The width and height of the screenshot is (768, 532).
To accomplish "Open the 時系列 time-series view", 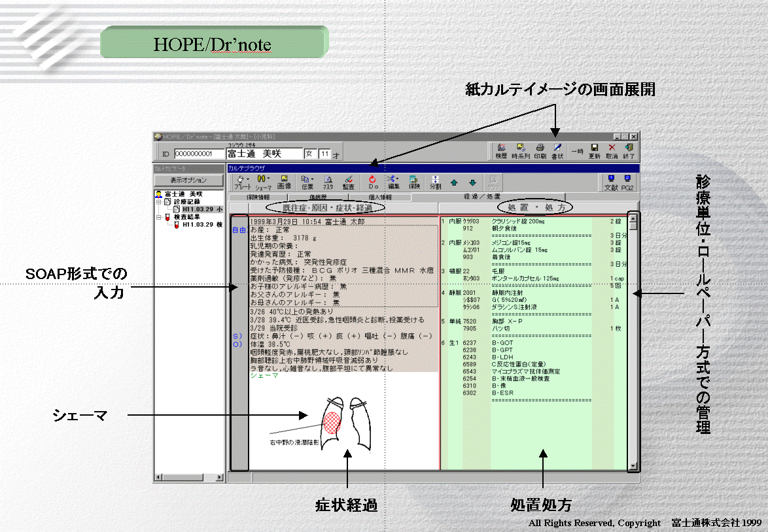I will [x=521, y=151].
